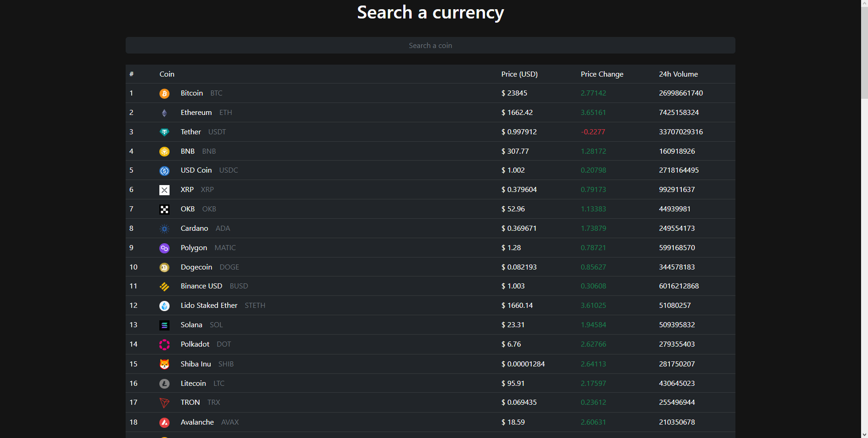Click Litecoin volume 430645023
Screen dimensions: 868x438
tap(677, 384)
